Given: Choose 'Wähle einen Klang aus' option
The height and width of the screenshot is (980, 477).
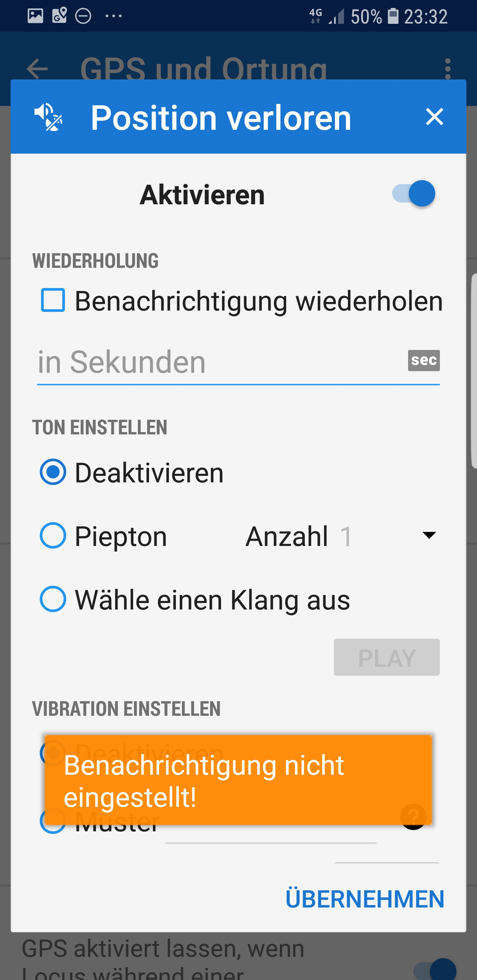Looking at the screenshot, I should pyautogui.click(x=53, y=599).
